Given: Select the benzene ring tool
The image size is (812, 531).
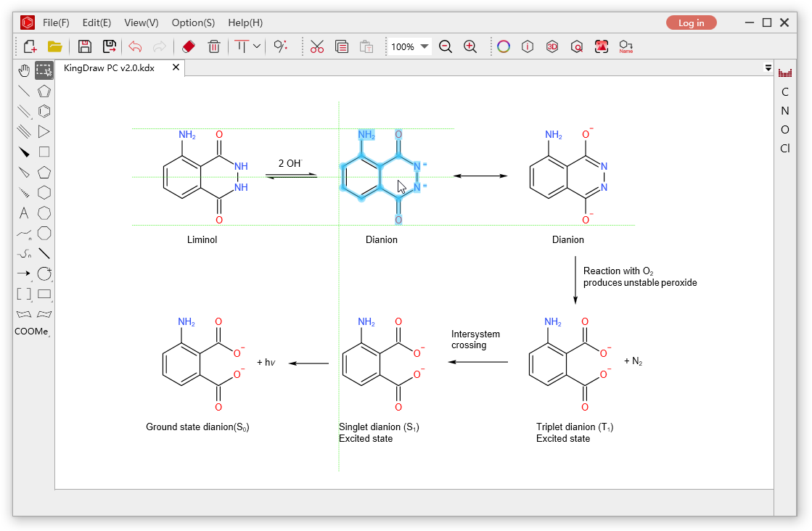Looking at the screenshot, I should (x=44, y=111).
